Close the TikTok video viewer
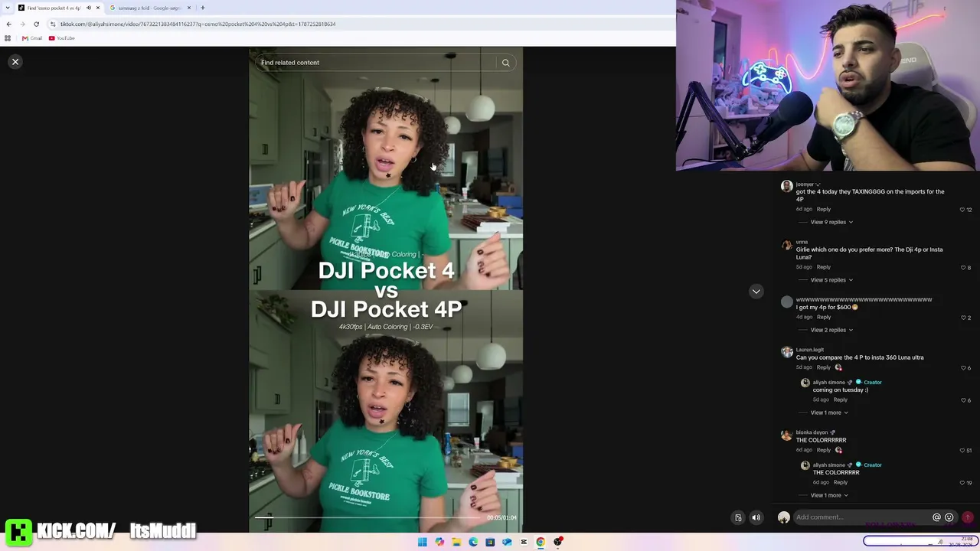The width and height of the screenshot is (980, 551). click(x=15, y=62)
